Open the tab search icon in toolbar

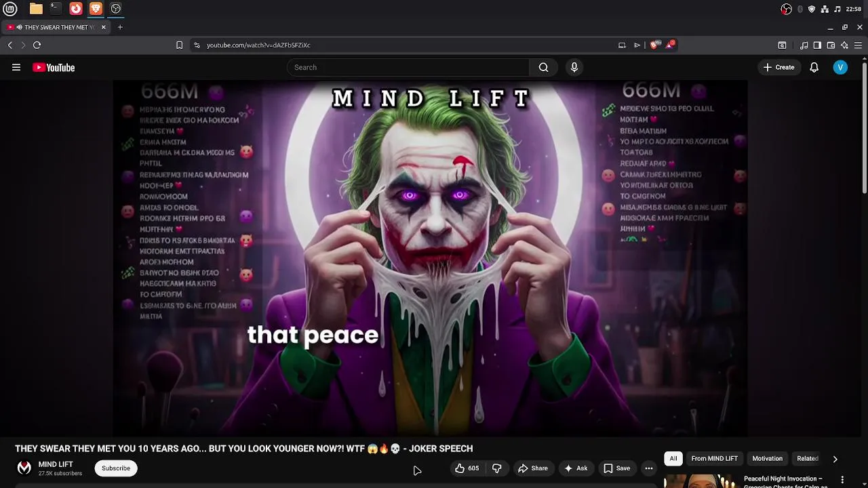(x=782, y=45)
